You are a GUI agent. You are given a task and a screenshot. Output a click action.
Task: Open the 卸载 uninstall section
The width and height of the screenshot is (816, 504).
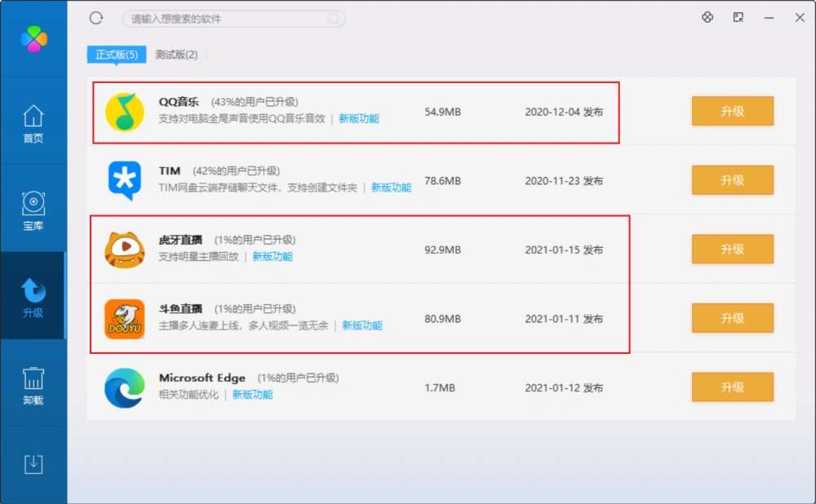click(33, 386)
